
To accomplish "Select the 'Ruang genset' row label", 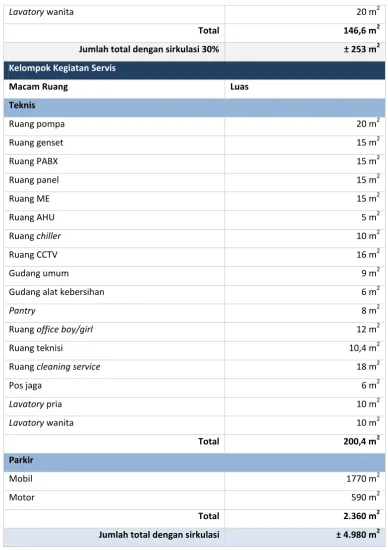I will (36, 143).
